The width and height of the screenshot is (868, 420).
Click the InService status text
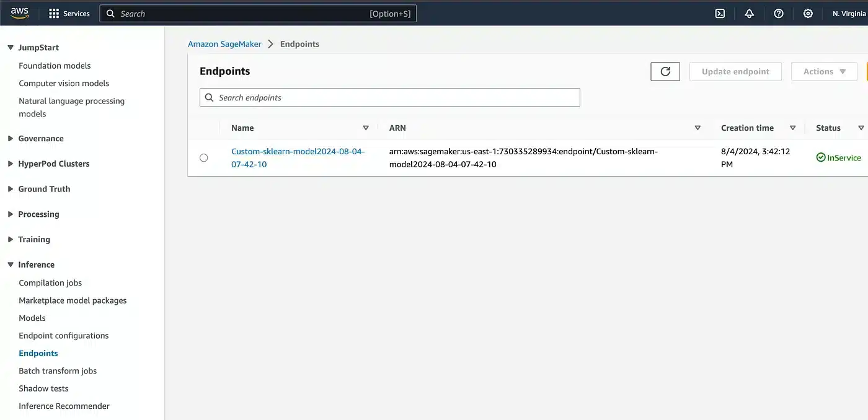pos(844,158)
